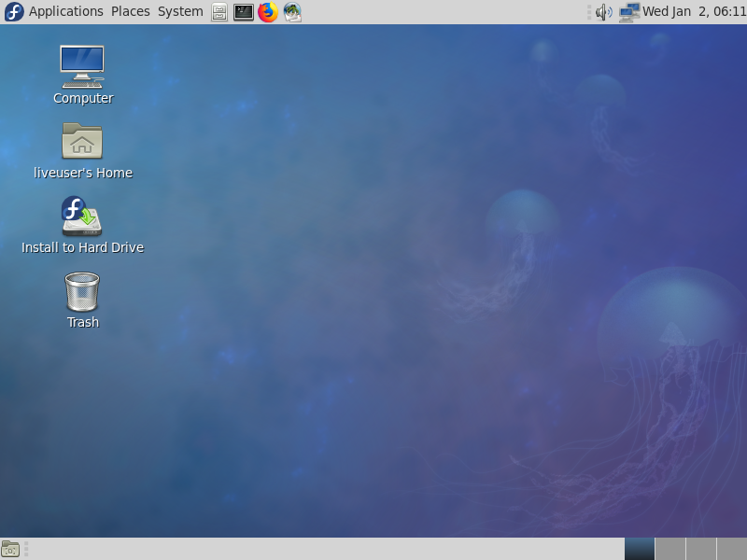The width and height of the screenshot is (747, 560).
Task: Open the mail client launcher in the panel
Action: click(292, 12)
